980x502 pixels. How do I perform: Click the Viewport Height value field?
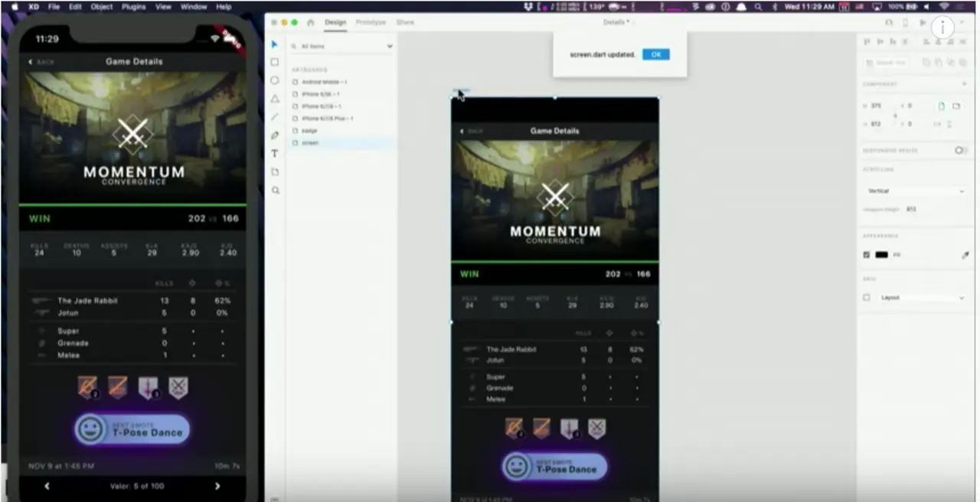tap(913, 209)
